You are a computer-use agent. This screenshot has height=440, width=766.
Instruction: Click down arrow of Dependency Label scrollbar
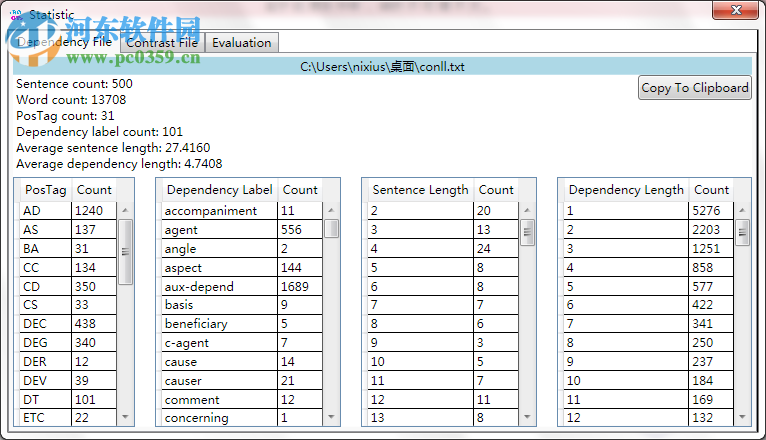pyautogui.click(x=331, y=417)
